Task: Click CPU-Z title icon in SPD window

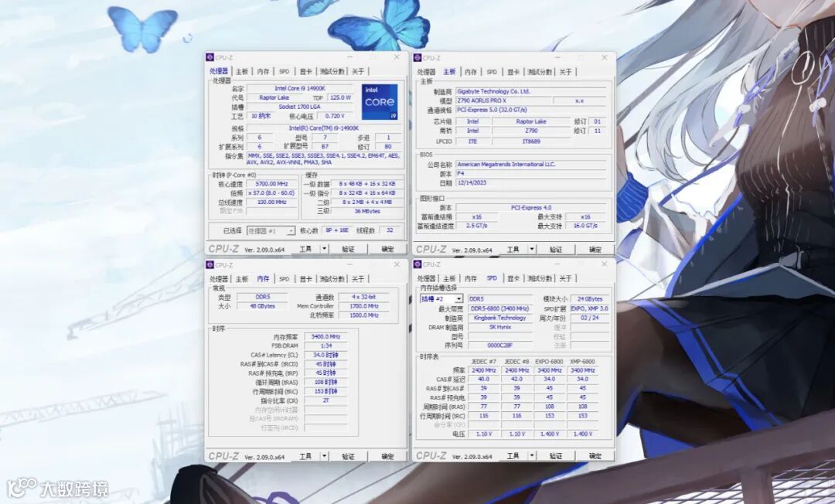Action: pos(418,264)
